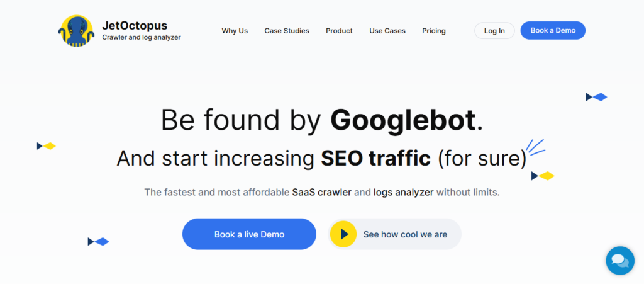
Task: Click the blue fish icon at top right
Action: [x=597, y=97]
